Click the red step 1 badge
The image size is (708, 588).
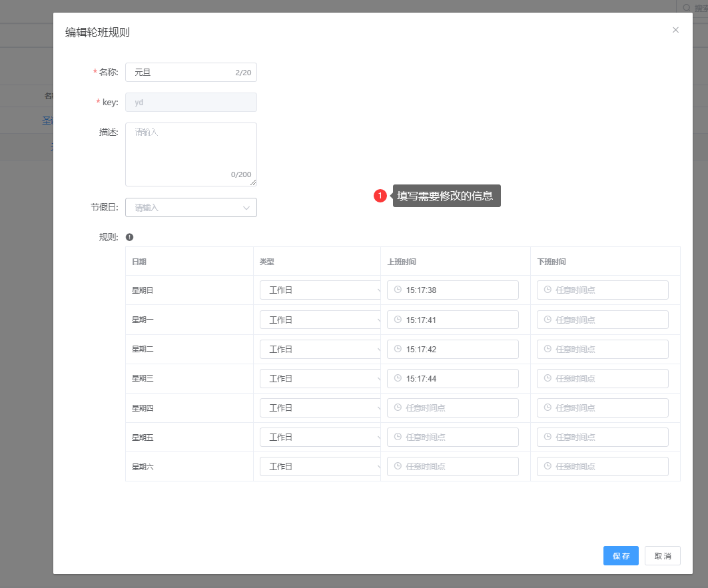click(x=380, y=196)
